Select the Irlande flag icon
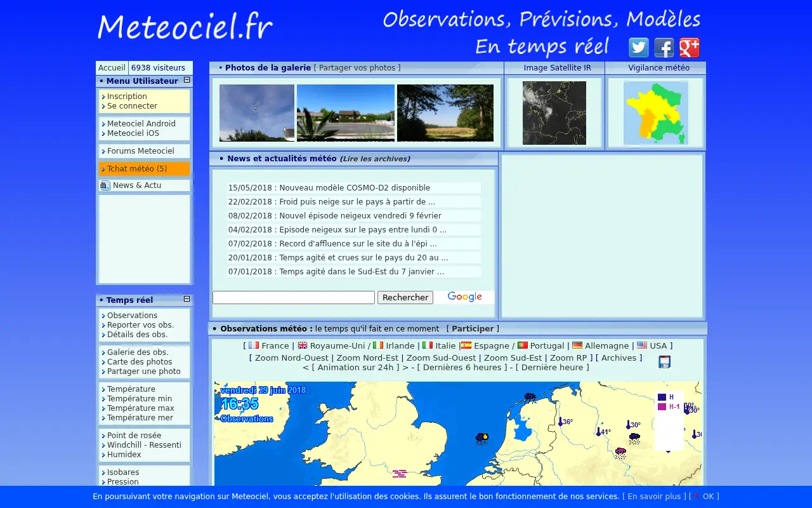The width and height of the screenshot is (812, 508). 378,345
